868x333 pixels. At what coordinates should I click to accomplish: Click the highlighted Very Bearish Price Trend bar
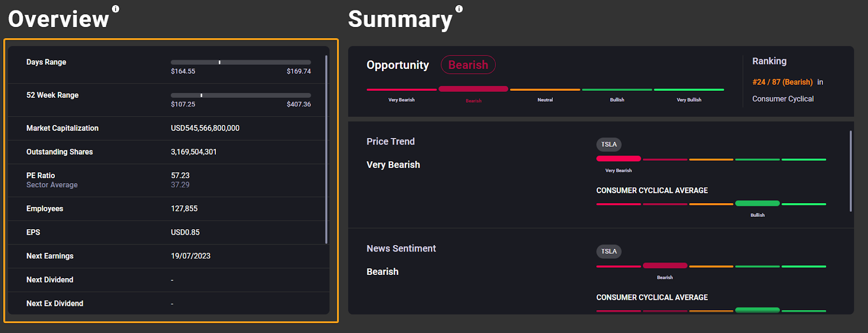(618, 159)
